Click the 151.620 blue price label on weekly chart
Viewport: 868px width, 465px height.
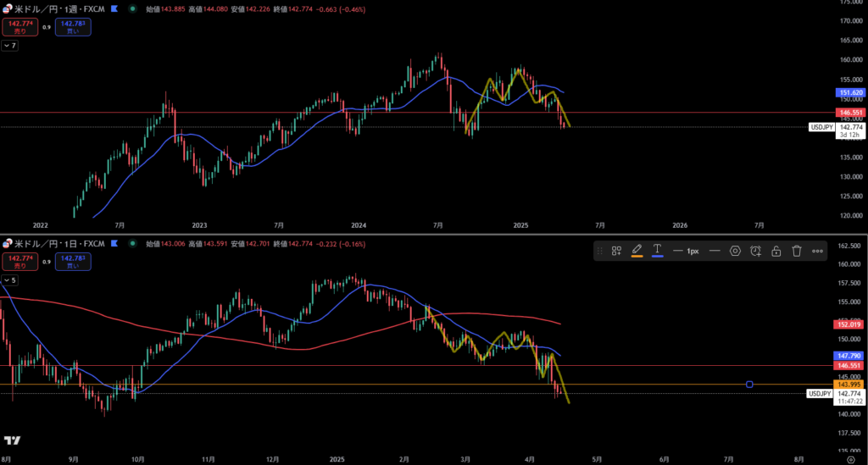tap(850, 93)
